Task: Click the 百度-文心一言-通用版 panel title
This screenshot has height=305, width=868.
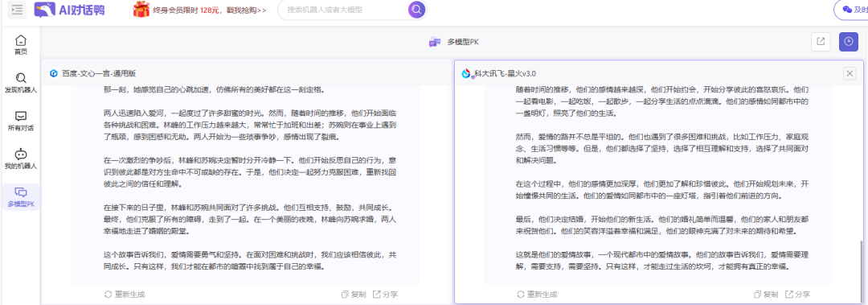Action: [x=99, y=73]
